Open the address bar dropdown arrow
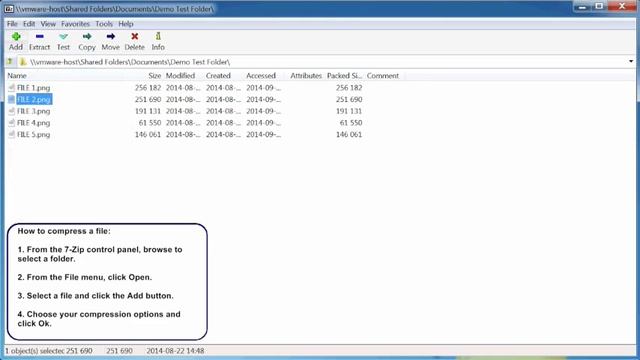Image resolution: width=640 pixels, height=360 pixels. (631, 62)
